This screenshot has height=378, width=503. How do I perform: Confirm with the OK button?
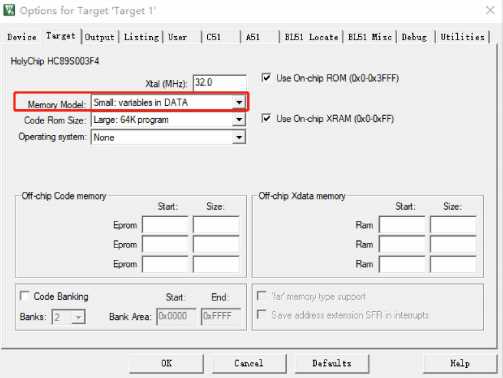(166, 363)
